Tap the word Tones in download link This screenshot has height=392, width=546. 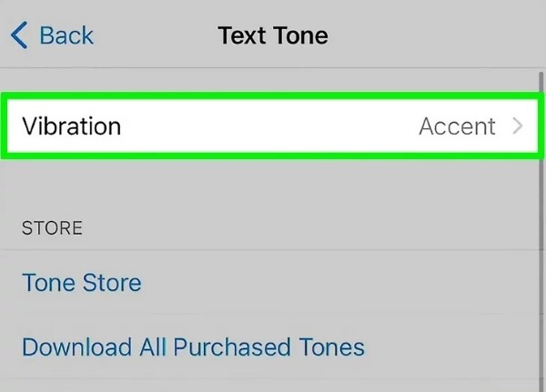(x=333, y=347)
